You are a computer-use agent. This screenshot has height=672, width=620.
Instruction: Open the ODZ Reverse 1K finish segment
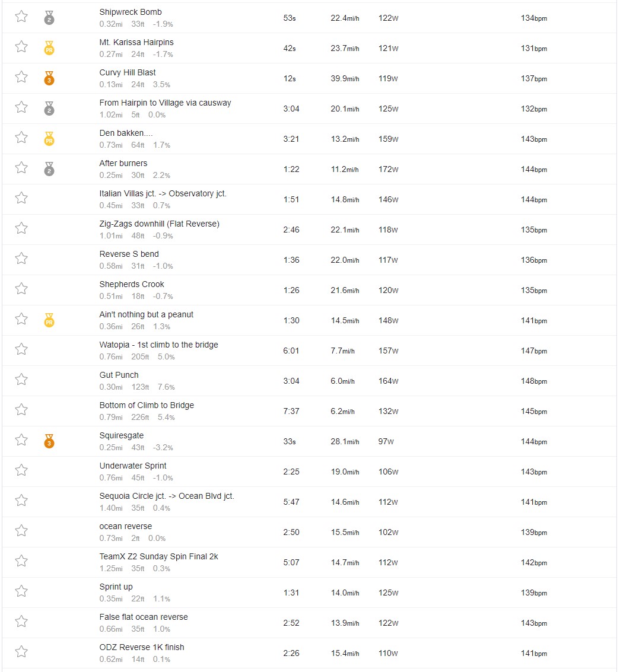pos(141,647)
